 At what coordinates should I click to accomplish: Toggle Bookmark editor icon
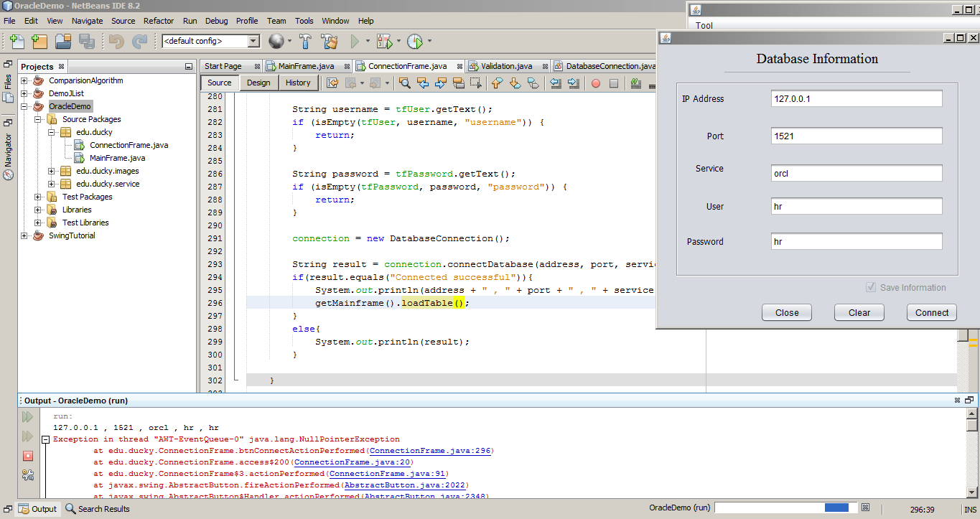(533, 83)
